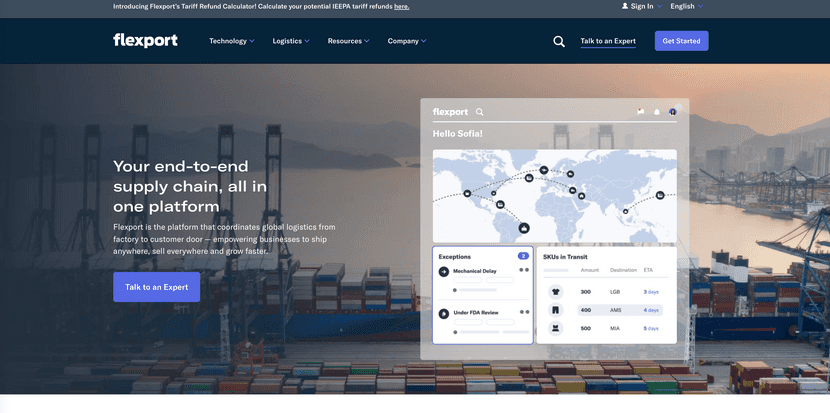Open the search icon in main navigation
Image resolution: width=830 pixels, height=413 pixels.
coord(559,41)
